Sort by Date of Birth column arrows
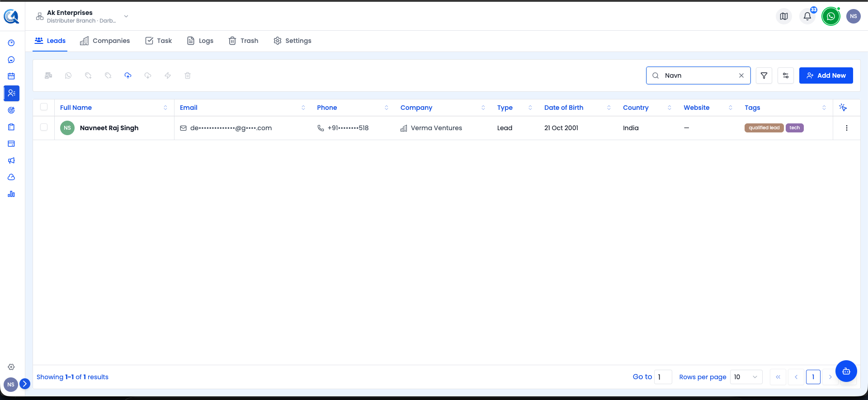The width and height of the screenshot is (868, 400). pyautogui.click(x=609, y=108)
